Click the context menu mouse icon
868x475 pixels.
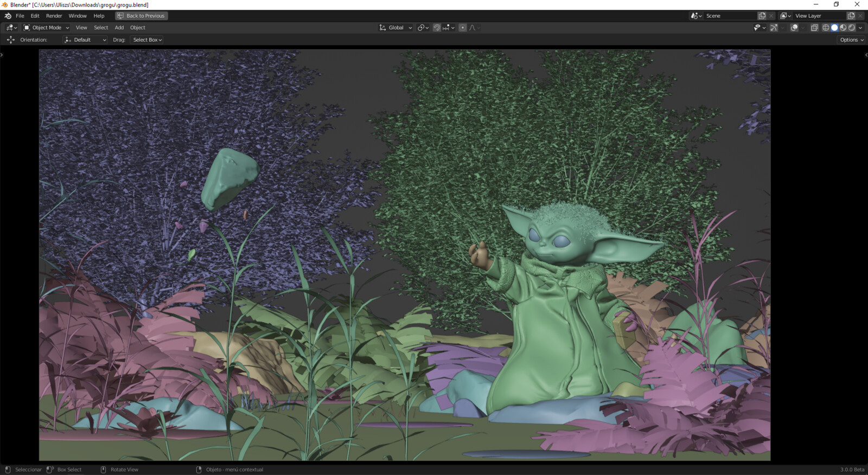tap(199, 470)
